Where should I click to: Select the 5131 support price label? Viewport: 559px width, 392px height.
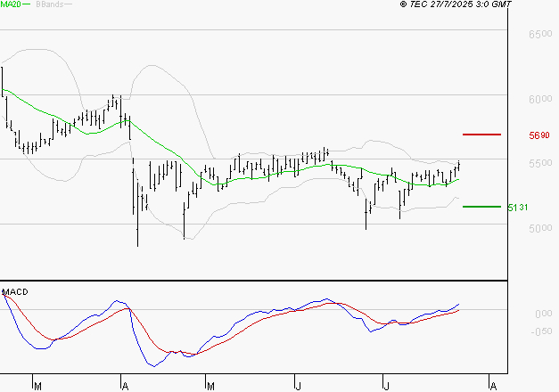pyautogui.click(x=518, y=208)
